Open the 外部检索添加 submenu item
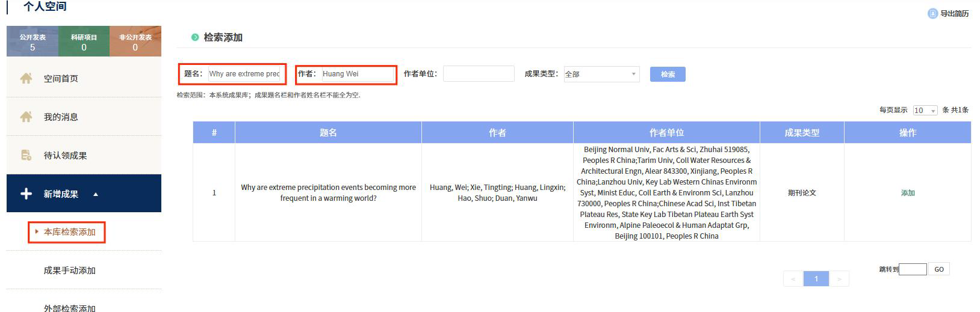Image resolution: width=980 pixels, height=312 pixels. coord(69,308)
